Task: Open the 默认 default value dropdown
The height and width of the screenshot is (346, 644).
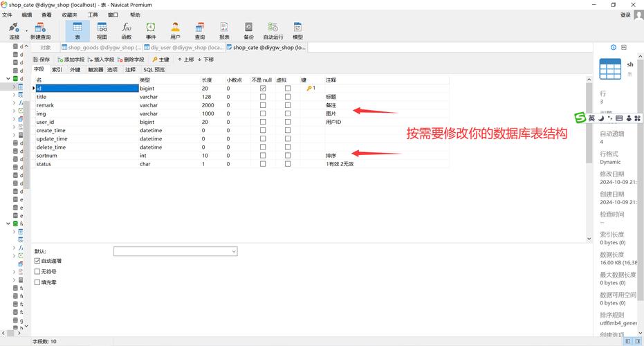Action: tap(233, 251)
